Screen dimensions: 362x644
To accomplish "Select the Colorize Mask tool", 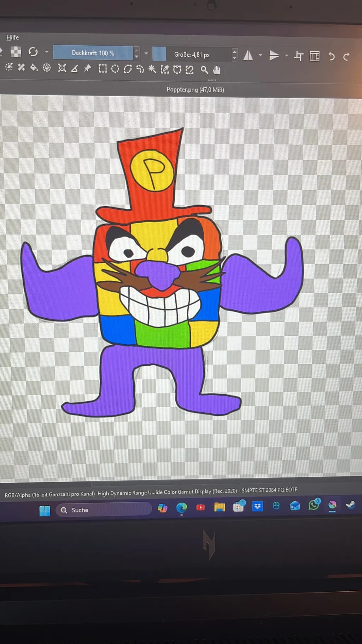I will coord(9,67).
